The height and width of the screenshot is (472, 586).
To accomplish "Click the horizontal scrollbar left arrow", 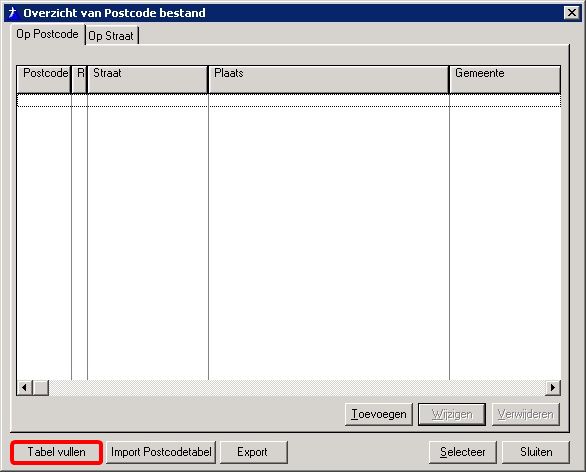I will [24, 388].
